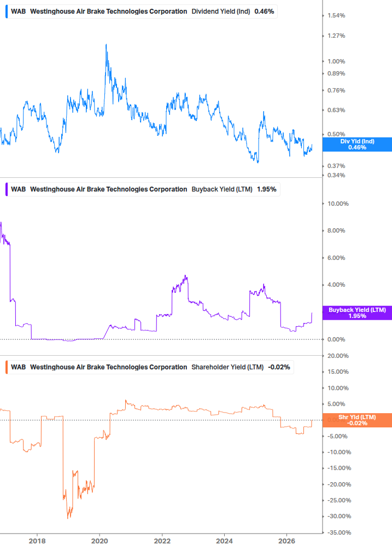Viewport: 392px width, 550px height.
Task: Click the -0.02% value in the shareholder legend
Action: 279,367
